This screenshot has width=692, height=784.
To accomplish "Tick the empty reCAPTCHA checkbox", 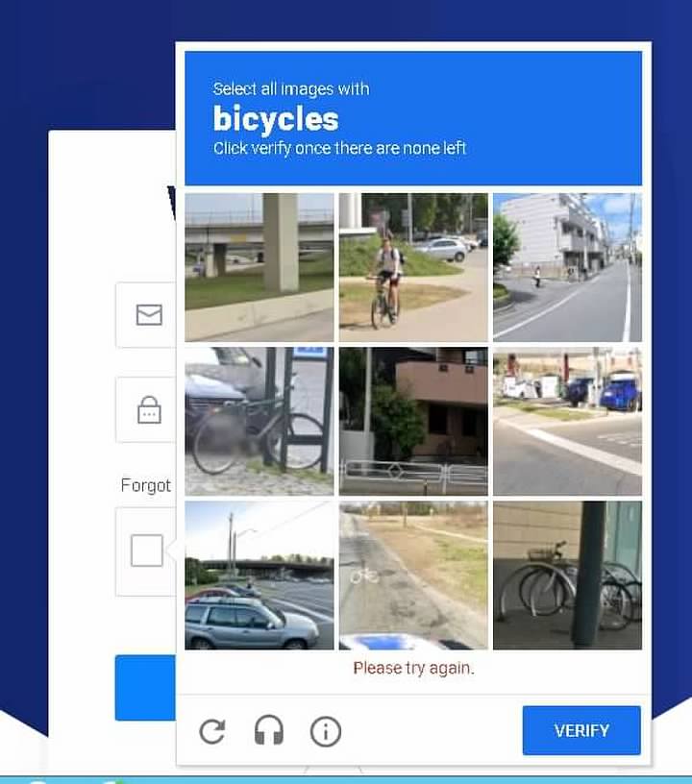I will (146, 551).
